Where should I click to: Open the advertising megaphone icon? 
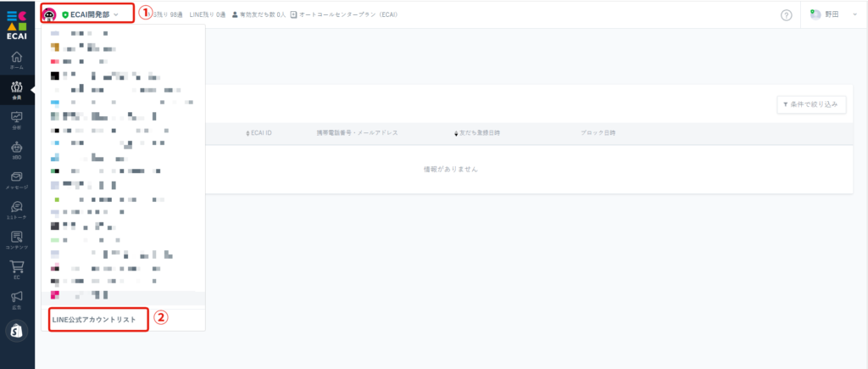click(17, 299)
